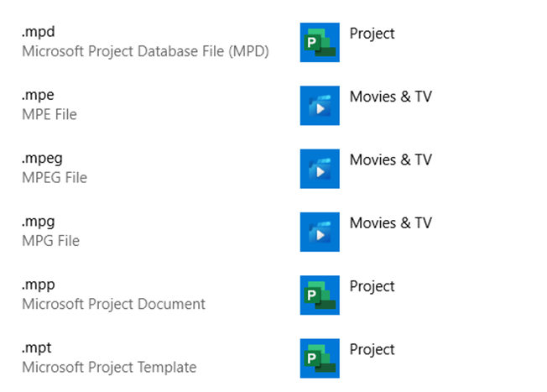Click the .mpp extension entry

point(39,285)
